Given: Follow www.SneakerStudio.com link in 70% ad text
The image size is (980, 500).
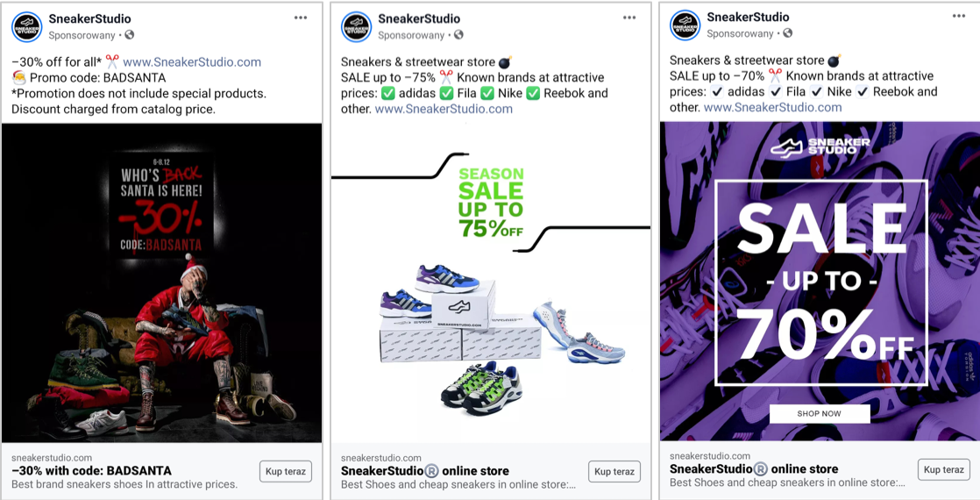Looking at the screenshot, I should 772,108.
